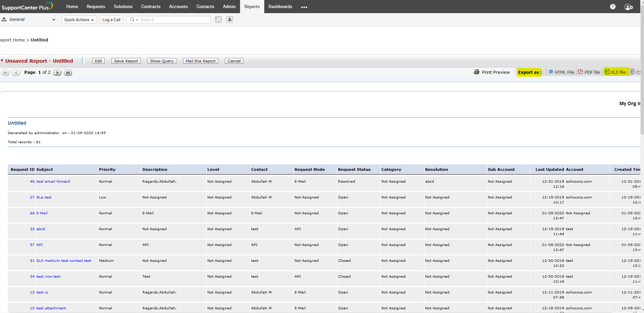Open request 'test email forward' link
Screen dimensions: 644x313
(53, 181)
